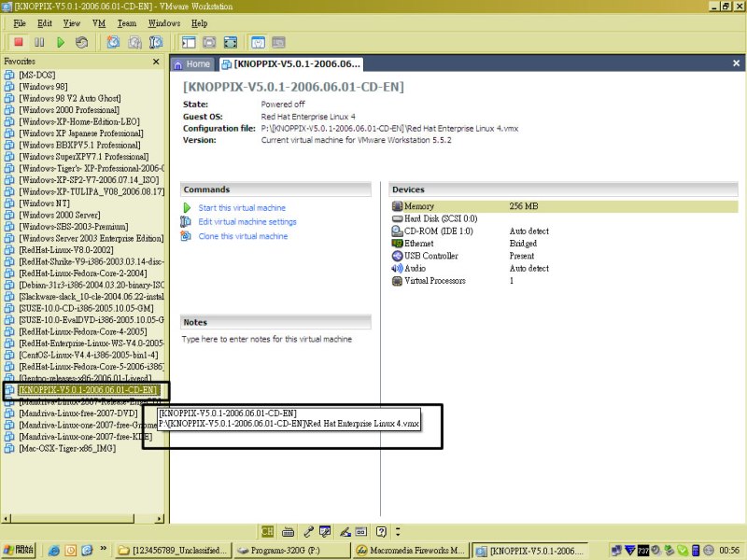Viewport: 747px width, 560px height.
Task: Click the Take Snapshot toolbar icon
Action: coord(113,42)
